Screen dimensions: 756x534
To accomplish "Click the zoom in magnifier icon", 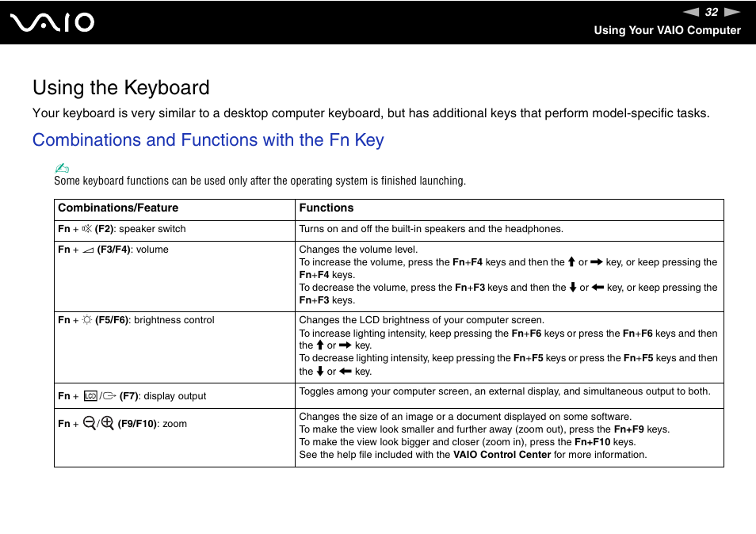I will point(107,423).
